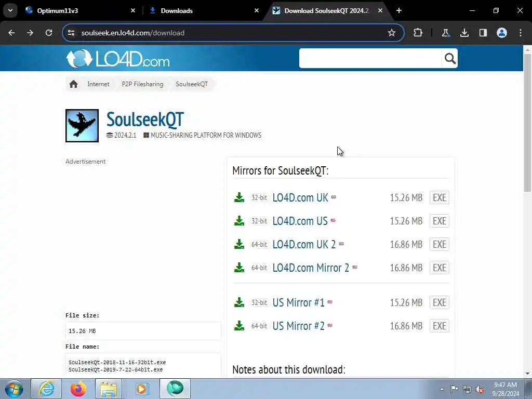
Task: Click the LO4D.com site logo
Action: pyautogui.click(x=118, y=58)
